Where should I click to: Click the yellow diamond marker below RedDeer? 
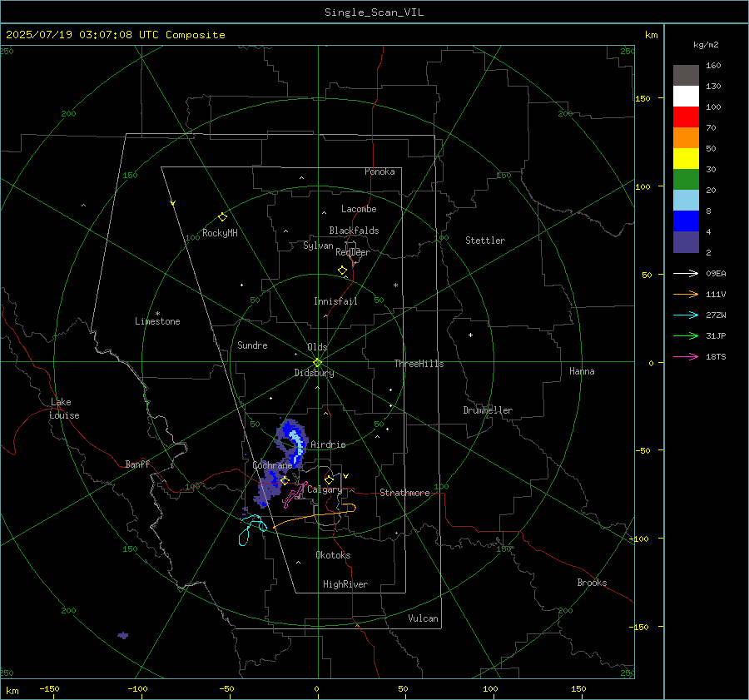[x=342, y=271]
